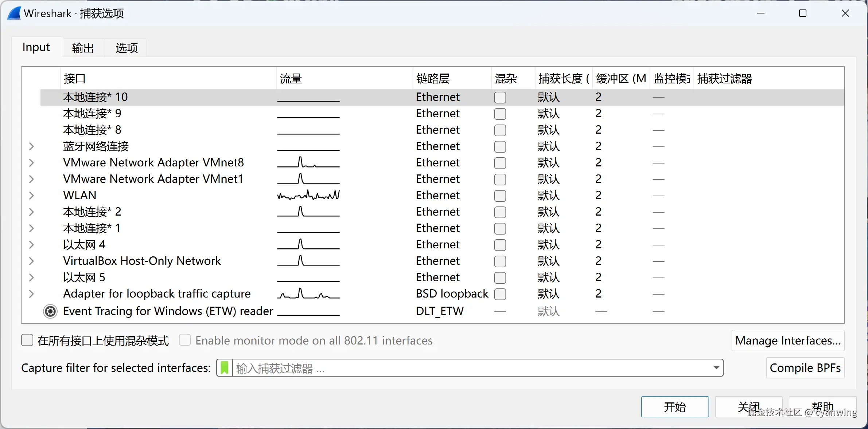
Task: Expand the 蓝牙网络连接 interface row
Action: pos(32,146)
